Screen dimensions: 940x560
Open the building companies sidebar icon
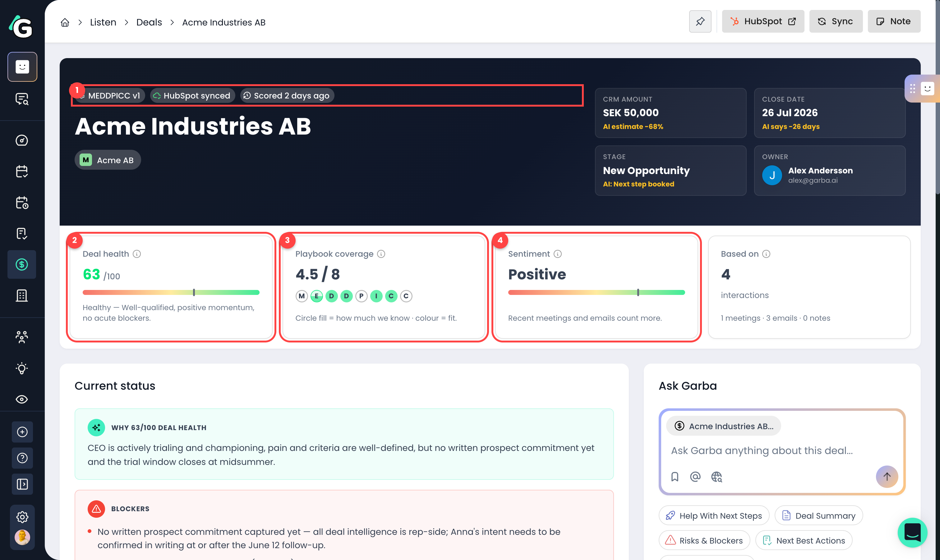coord(22,296)
